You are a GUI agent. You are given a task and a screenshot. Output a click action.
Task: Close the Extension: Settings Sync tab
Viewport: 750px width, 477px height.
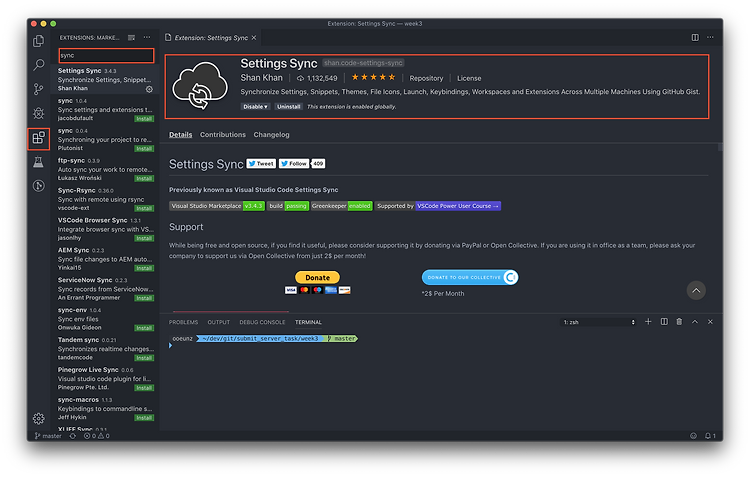pos(254,38)
